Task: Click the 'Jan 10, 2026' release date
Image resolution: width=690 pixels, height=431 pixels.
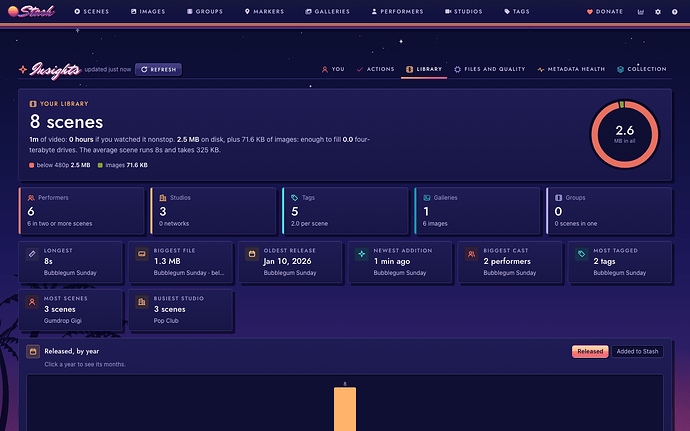Action: click(x=287, y=262)
